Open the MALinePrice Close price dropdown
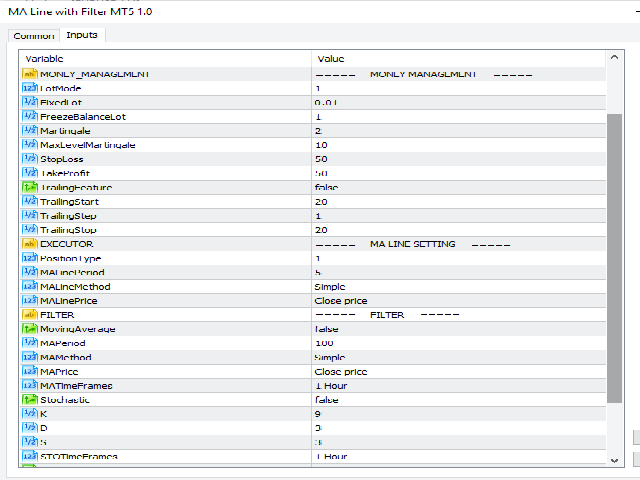The height and width of the screenshot is (480, 640). pyautogui.click(x=340, y=300)
